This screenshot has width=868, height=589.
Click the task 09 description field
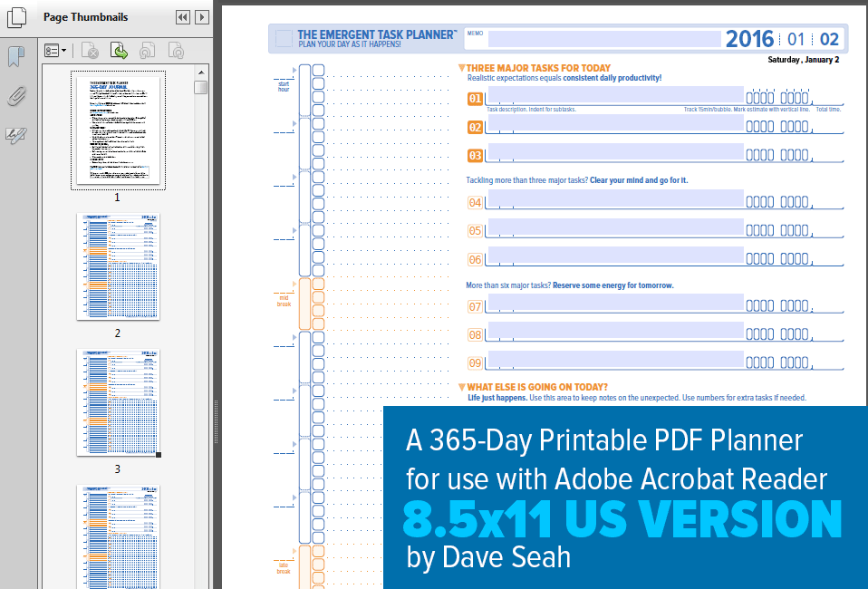click(x=615, y=359)
